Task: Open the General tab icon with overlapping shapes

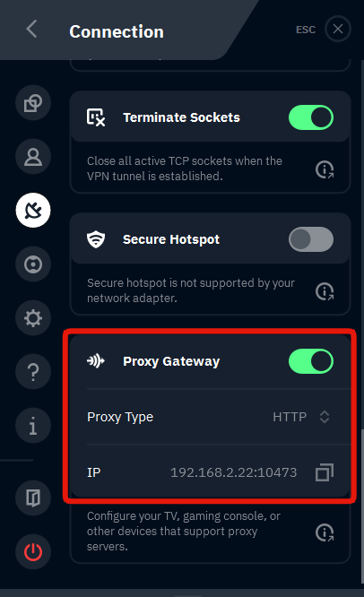Action: pos(33,103)
